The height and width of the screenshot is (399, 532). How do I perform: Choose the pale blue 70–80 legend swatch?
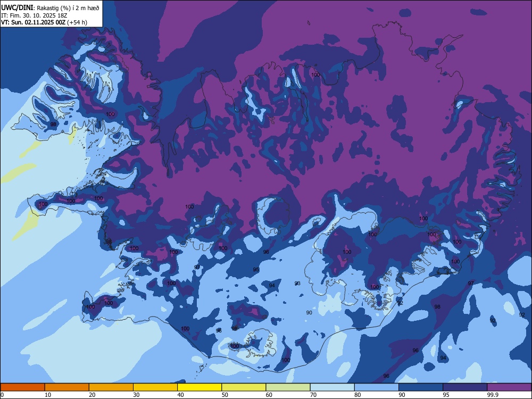[x=332, y=387]
